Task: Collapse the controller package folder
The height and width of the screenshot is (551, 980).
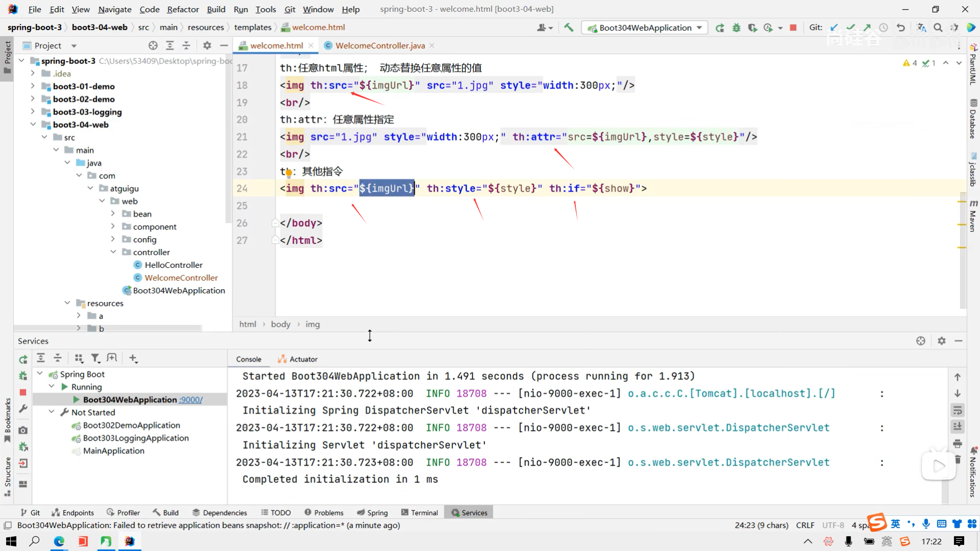Action: pyautogui.click(x=113, y=252)
